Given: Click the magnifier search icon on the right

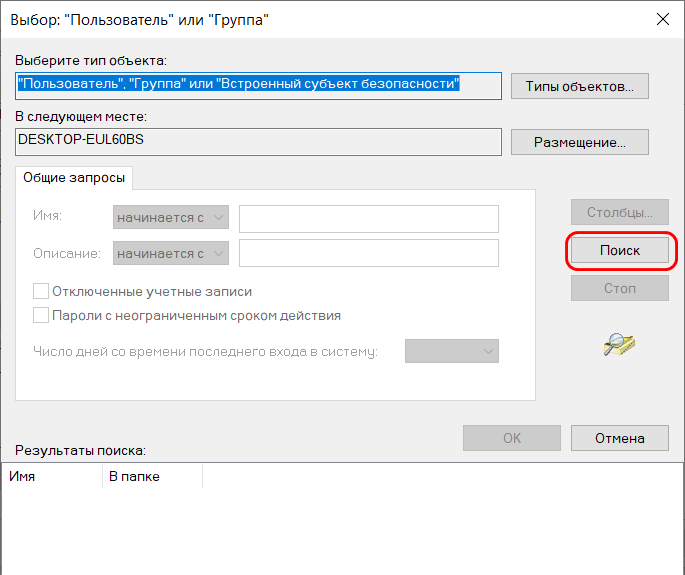Looking at the screenshot, I should [620, 345].
